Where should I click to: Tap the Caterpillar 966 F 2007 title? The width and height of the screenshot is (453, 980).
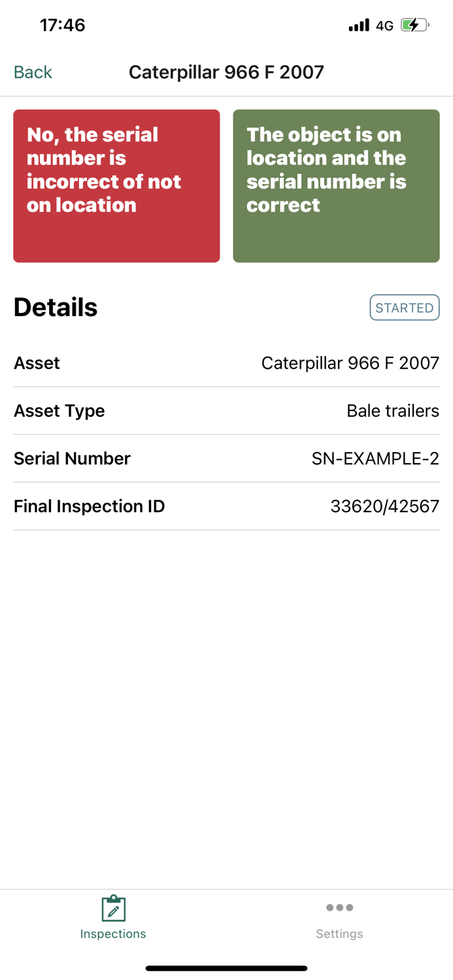pyautogui.click(x=226, y=72)
